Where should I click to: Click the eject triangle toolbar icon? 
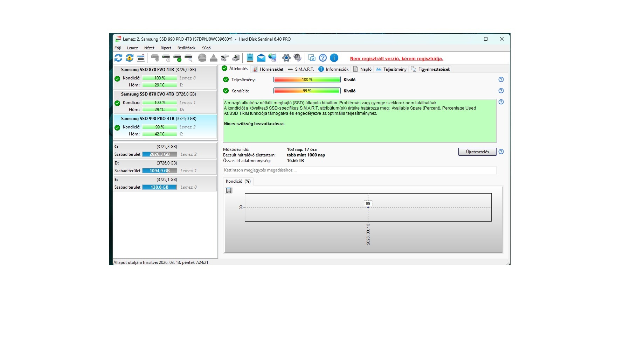coord(214,58)
